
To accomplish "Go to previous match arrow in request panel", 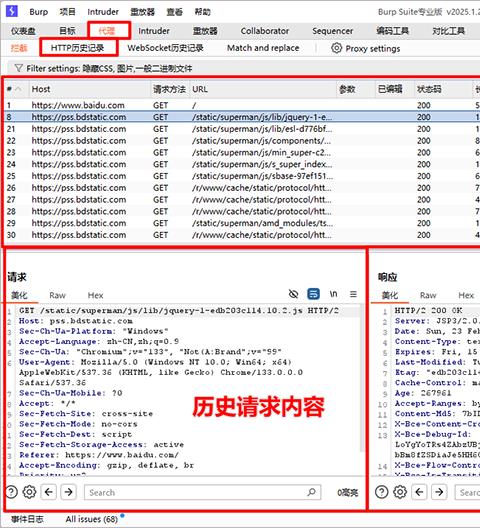I will 49,492.
